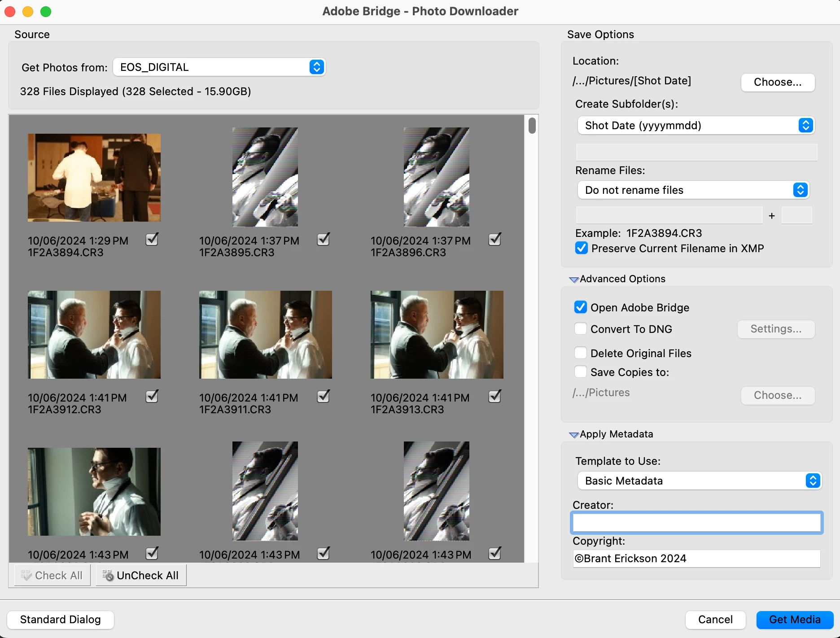Switch to Standard Dialog
The width and height of the screenshot is (840, 638).
(x=61, y=620)
